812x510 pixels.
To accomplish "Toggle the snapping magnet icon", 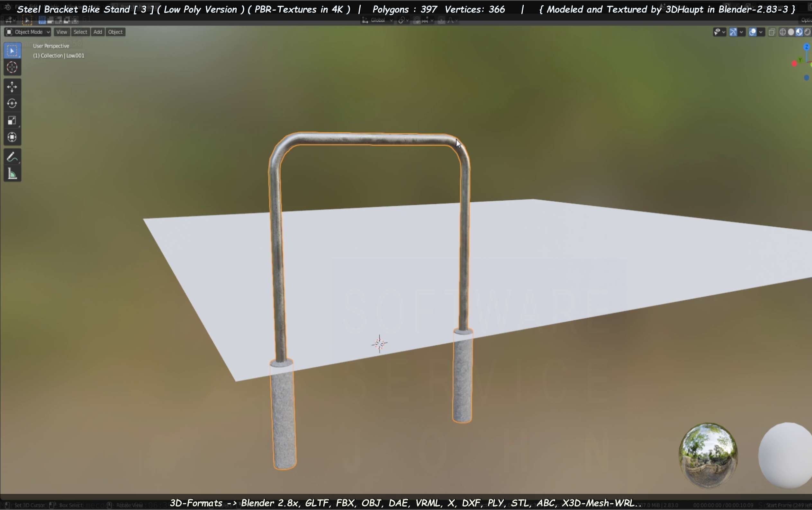I will pos(417,21).
